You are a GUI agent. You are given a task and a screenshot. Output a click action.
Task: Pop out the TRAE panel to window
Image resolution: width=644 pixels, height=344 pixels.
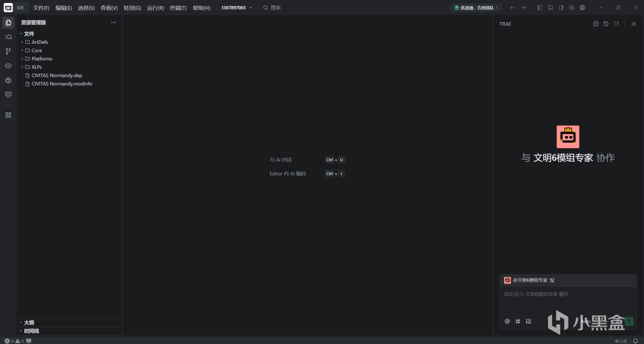click(x=616, y=24)
